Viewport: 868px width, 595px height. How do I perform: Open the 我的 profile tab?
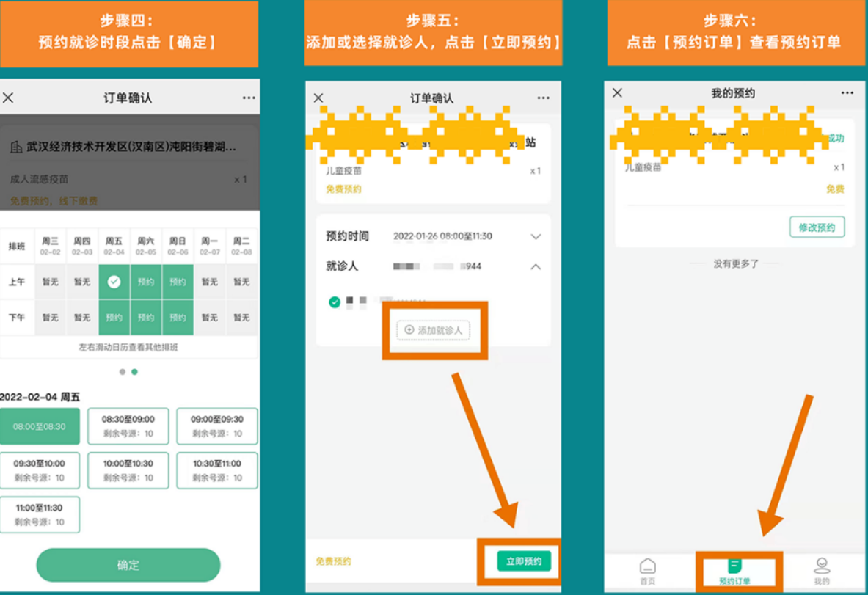pos(822,572)
